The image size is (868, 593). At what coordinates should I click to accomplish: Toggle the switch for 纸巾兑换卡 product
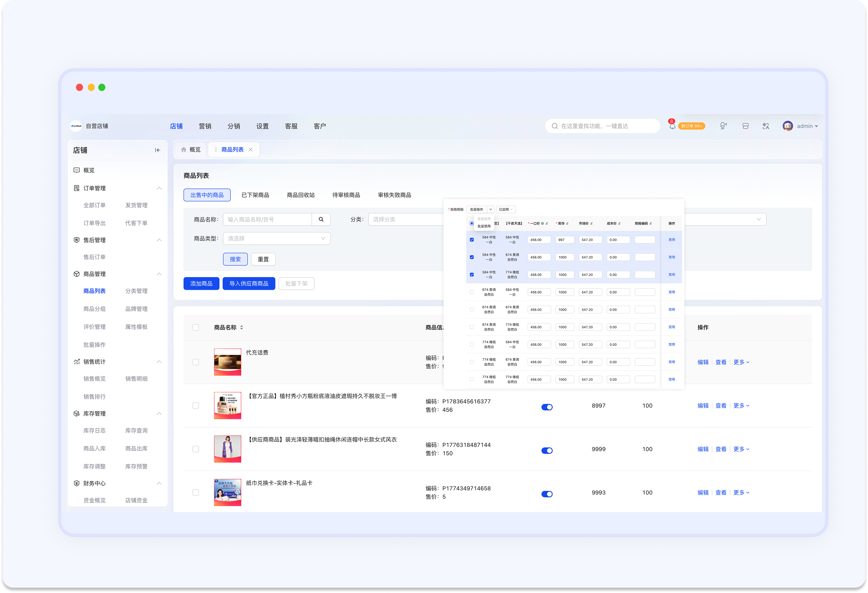point(547,494)
